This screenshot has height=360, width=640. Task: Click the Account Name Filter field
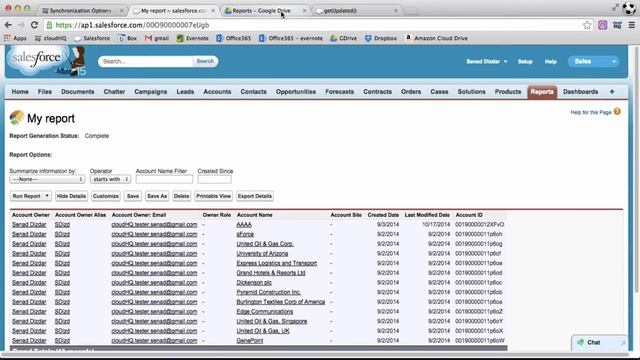pyautogui.click(x=164, y=179)
